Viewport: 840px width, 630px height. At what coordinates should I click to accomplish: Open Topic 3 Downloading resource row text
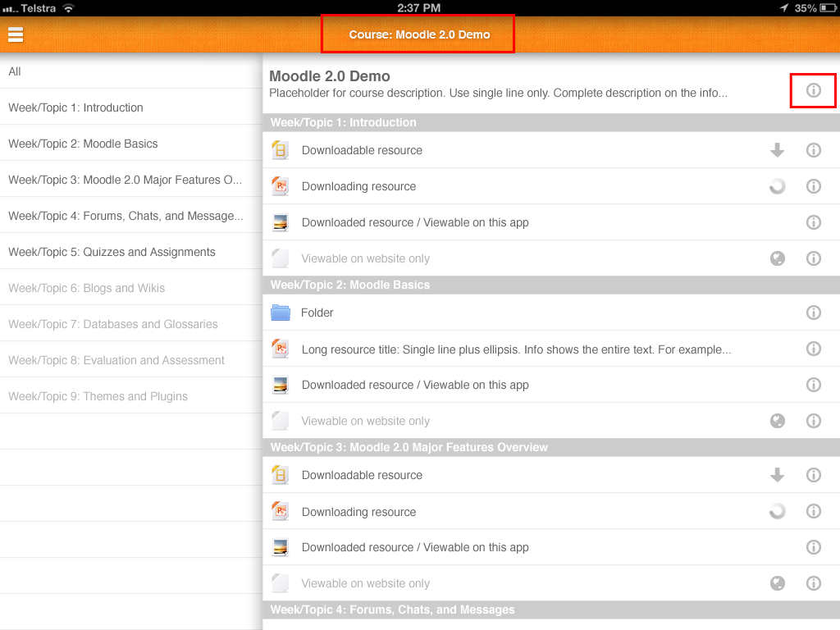pos(358,512)
